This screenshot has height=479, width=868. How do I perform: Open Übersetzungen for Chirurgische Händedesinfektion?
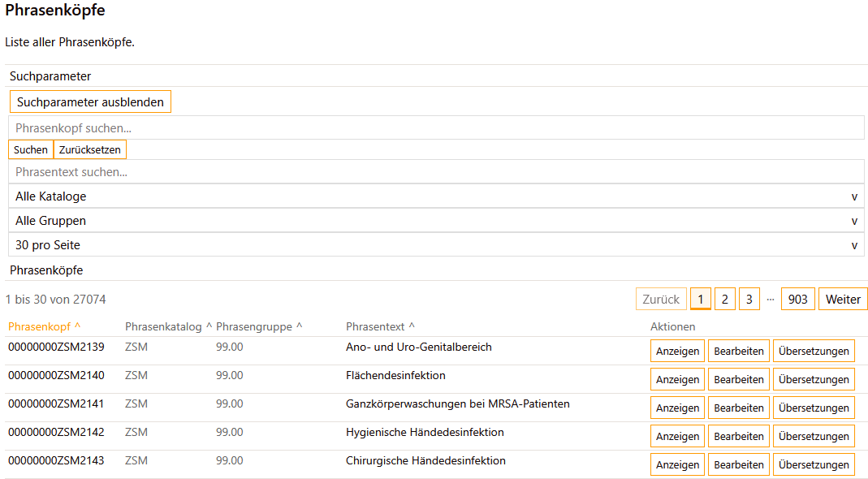point(814,464)
